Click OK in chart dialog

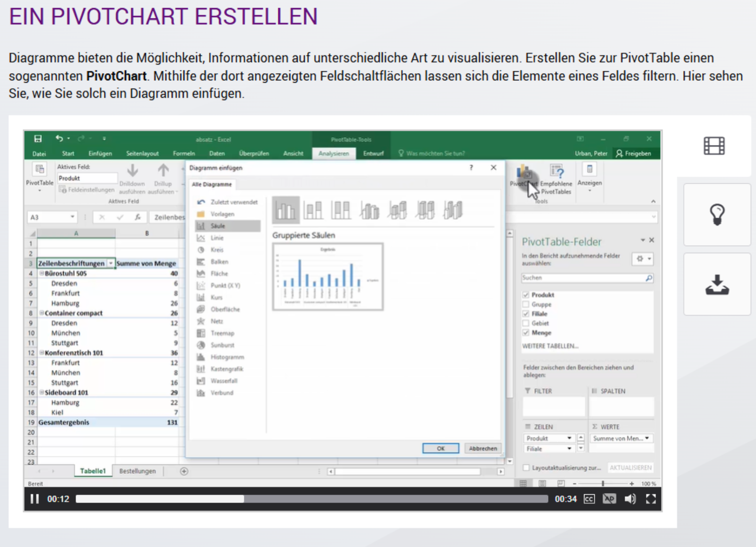point(440,448)
